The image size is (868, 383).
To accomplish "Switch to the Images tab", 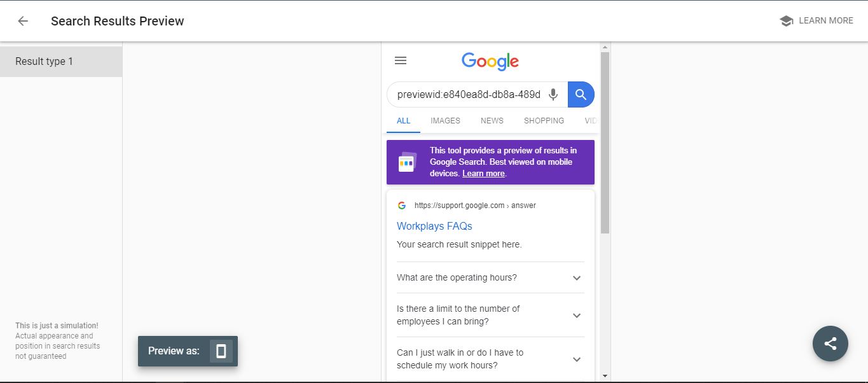I will click(x=445, y=121).
